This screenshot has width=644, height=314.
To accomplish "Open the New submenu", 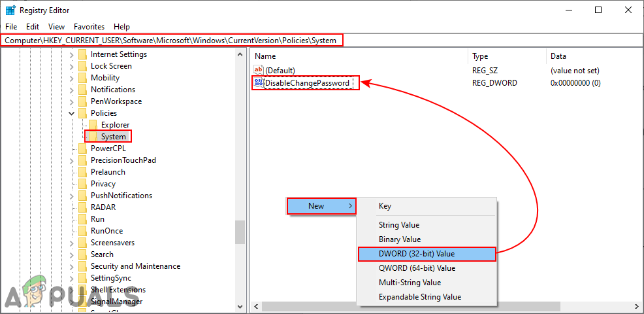I will [x=321, y=206].
